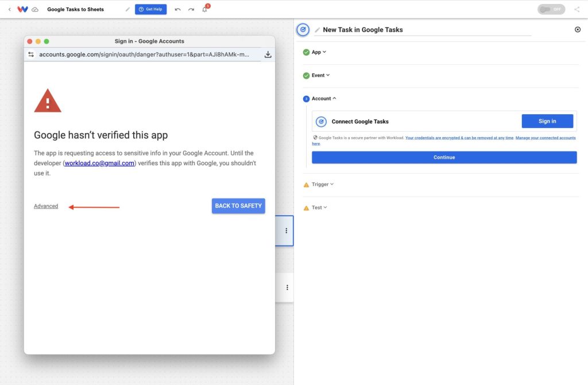This screenshot has height=385, width=588.
Task: Click the Advanced link in popup
Action: (x=46, y=206)
